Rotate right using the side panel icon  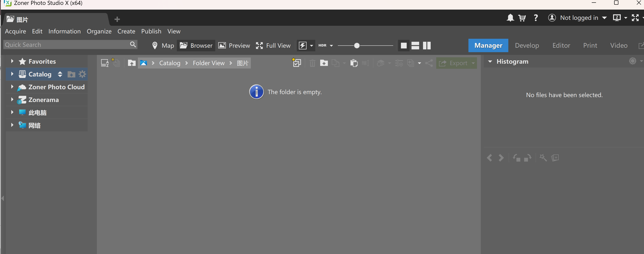pos(528,158)
